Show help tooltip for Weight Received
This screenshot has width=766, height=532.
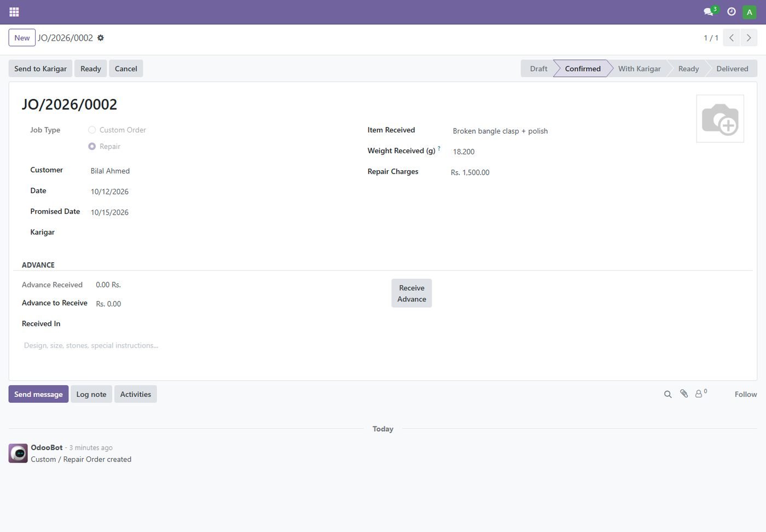click(x=439, y=148)
